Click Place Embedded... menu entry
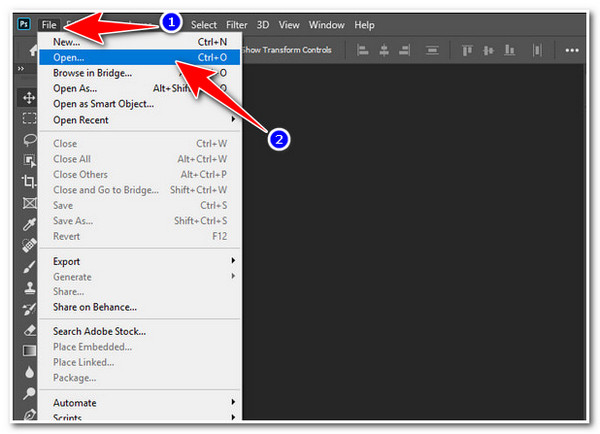The width and height of the screenshot is (600, 434). tap(140, 347)
